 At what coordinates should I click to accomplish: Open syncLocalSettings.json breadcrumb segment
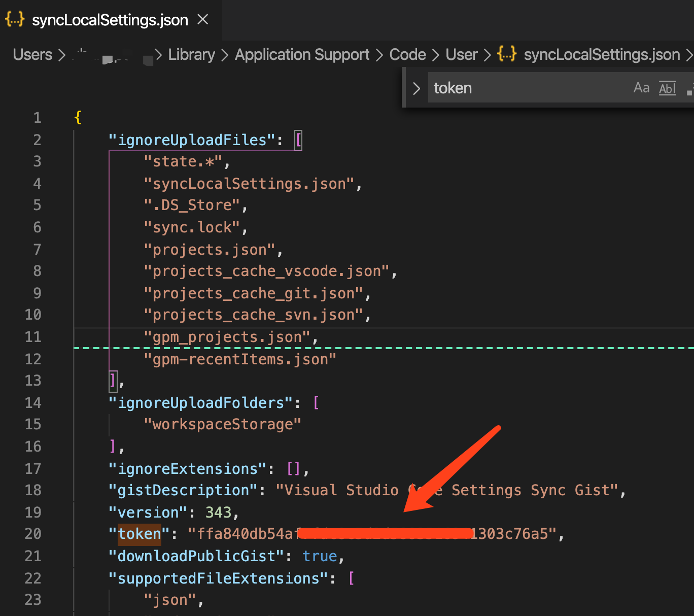pyautogui.click(x=602, y=54)
